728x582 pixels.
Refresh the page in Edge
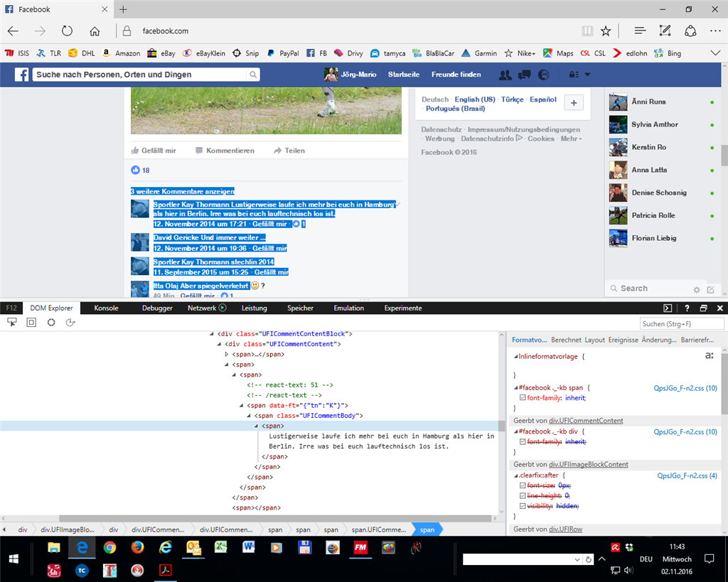point(68,31)
